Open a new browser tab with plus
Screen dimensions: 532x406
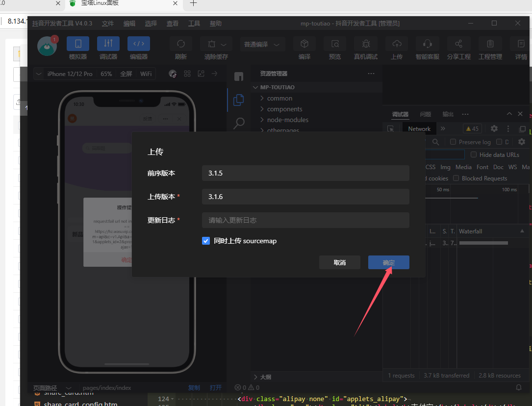[x=193, y=3]
